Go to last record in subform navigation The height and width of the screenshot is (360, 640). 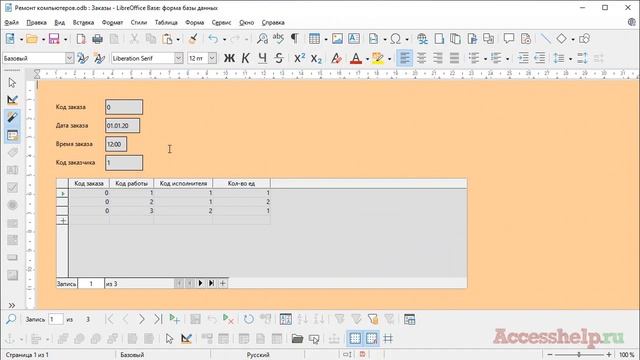211,283
